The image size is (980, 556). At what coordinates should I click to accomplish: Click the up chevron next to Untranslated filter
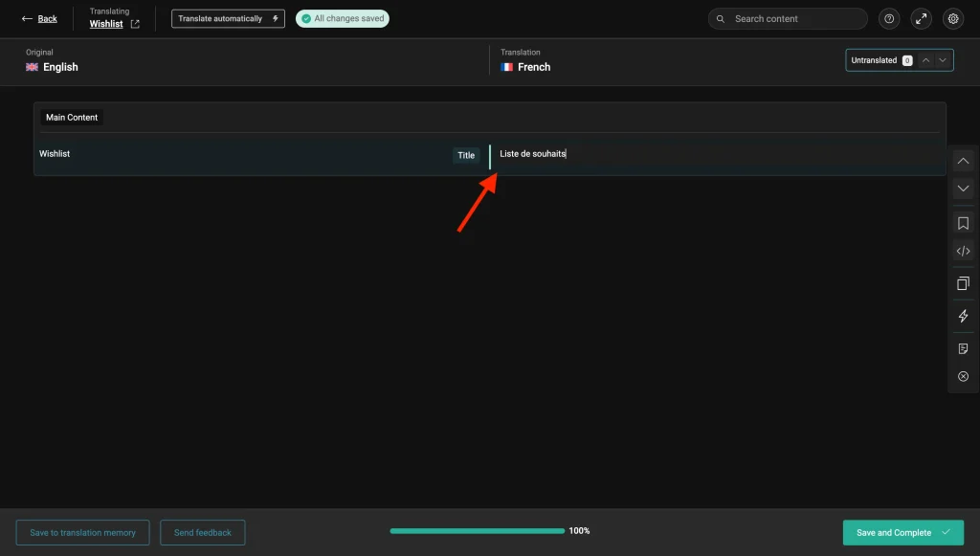coord(925,59)
